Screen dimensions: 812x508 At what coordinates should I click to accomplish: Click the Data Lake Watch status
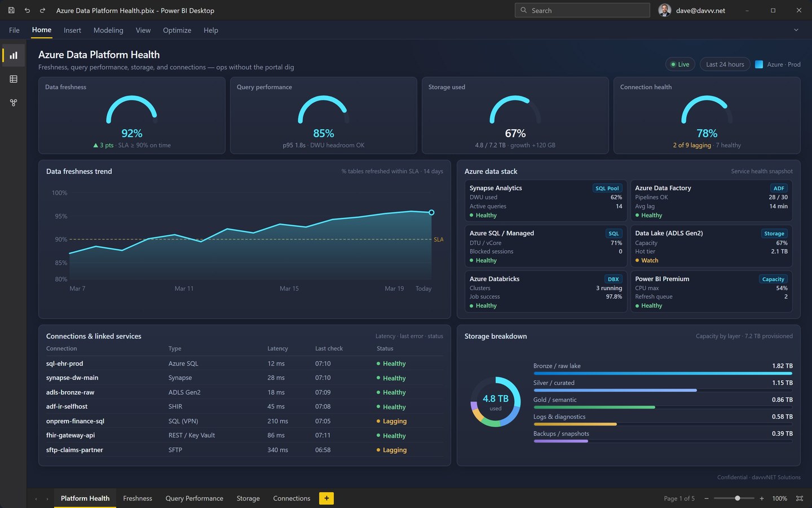(x=647, y=260)
